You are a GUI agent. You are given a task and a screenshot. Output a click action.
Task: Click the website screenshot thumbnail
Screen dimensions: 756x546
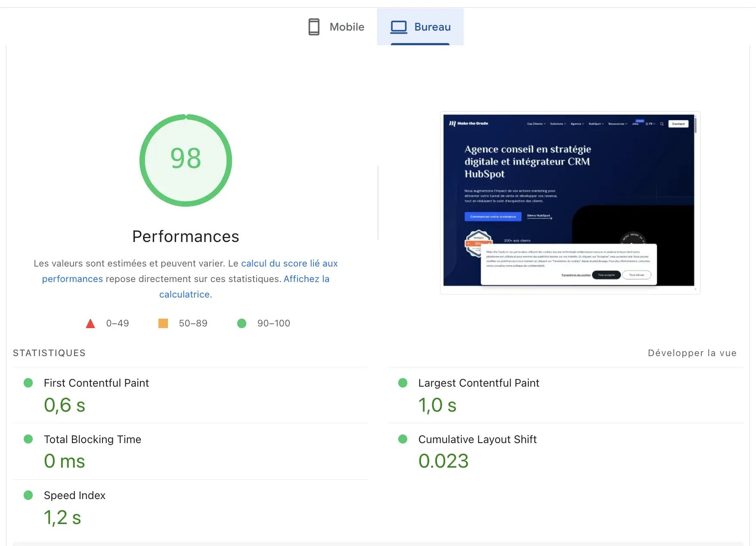570,203
